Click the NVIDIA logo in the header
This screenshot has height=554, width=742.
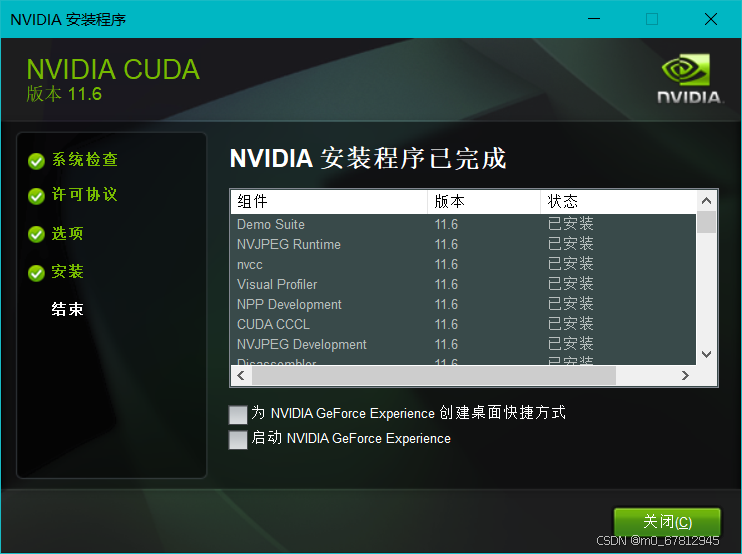click(689, 79)
